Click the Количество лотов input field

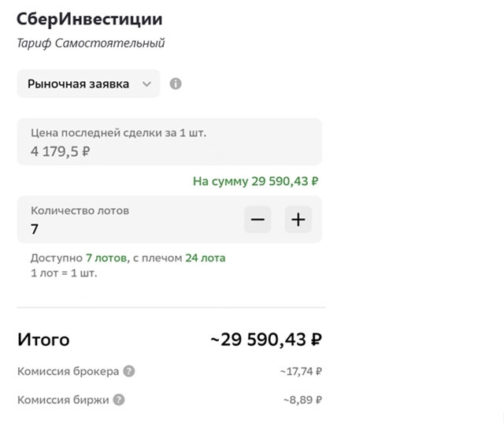[x=169, y=220]
